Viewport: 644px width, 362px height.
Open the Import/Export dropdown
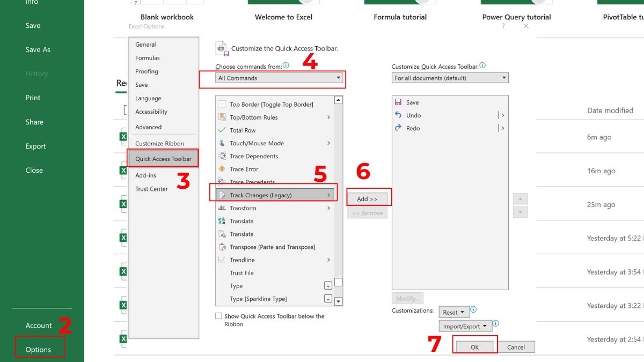[x=465, y=326]
